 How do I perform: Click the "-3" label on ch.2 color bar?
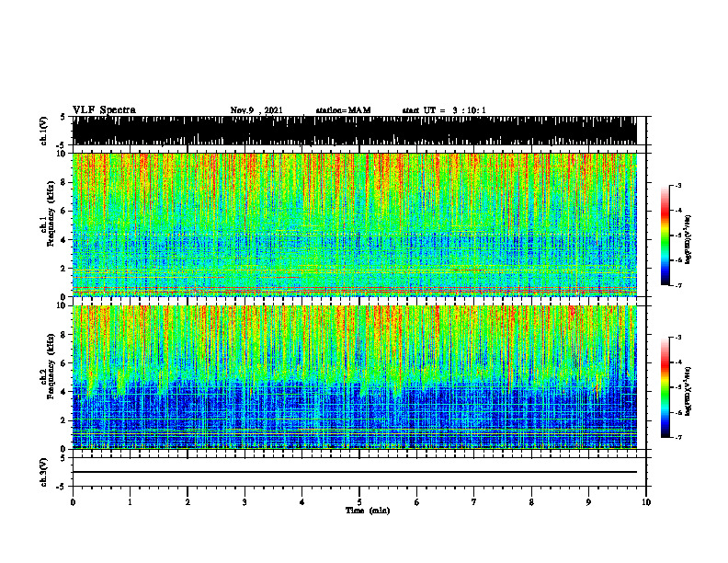point(678,338)
